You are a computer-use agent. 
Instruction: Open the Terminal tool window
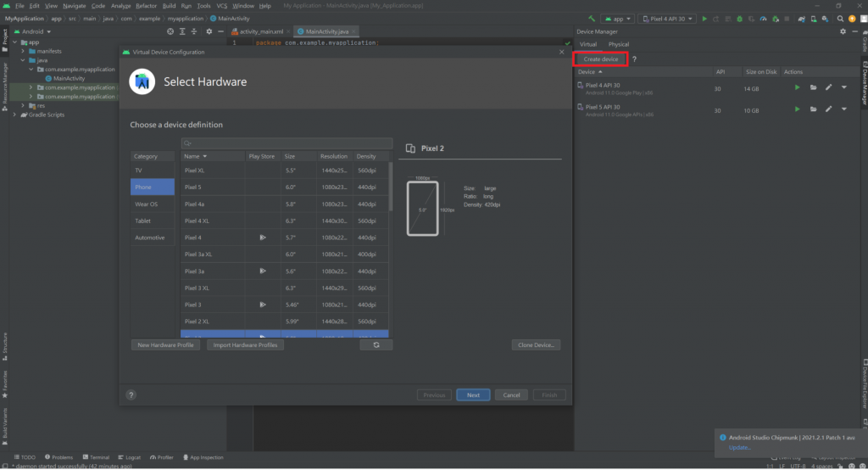[x=96, y=457]
